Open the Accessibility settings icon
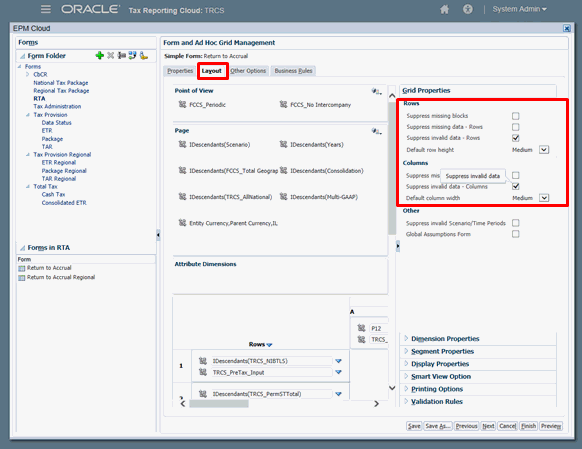This screenshot has width=582, height=449. [468, 9]
